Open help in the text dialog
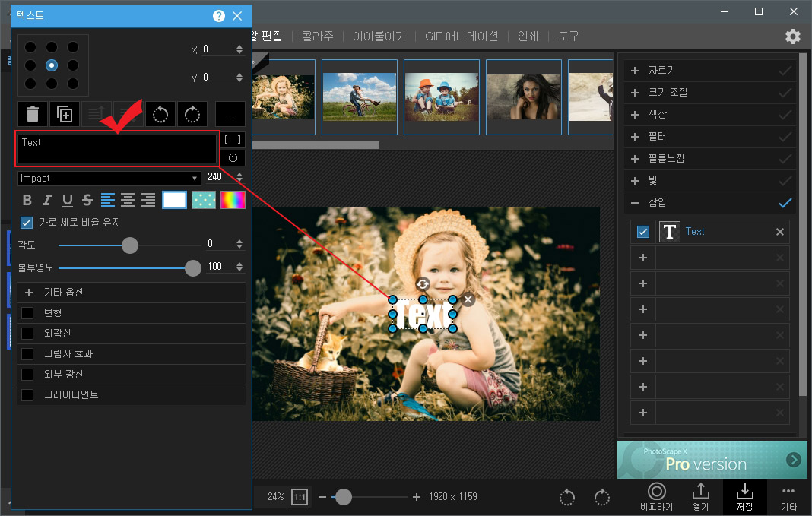This screenshot has height=516, width=812. coord(218,16)
